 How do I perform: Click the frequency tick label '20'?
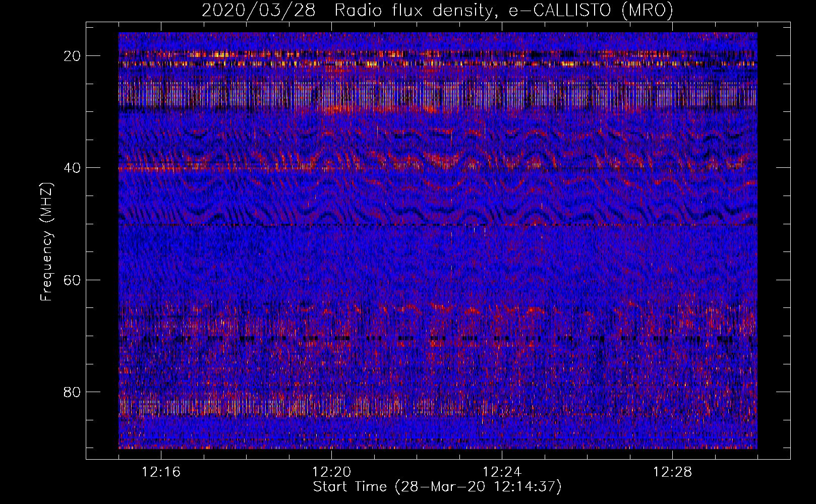pos(73,55)
